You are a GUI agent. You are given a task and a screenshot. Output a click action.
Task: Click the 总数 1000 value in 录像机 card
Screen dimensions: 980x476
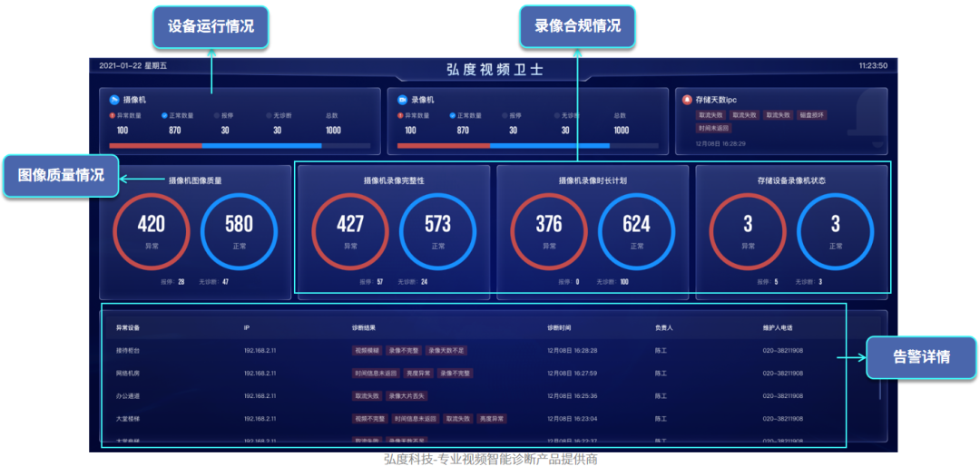click(622, 131)
